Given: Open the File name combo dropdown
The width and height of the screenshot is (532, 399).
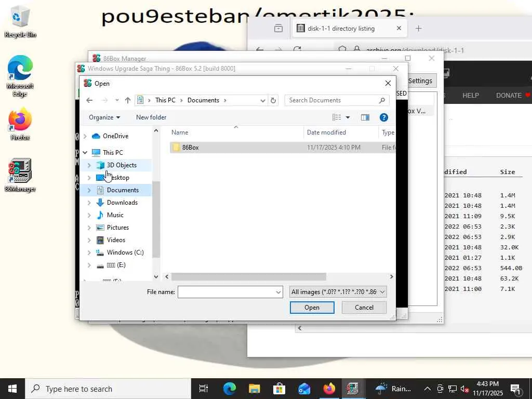Looking at the screenshot, I should pyautogui.click(x=278, y=292).
